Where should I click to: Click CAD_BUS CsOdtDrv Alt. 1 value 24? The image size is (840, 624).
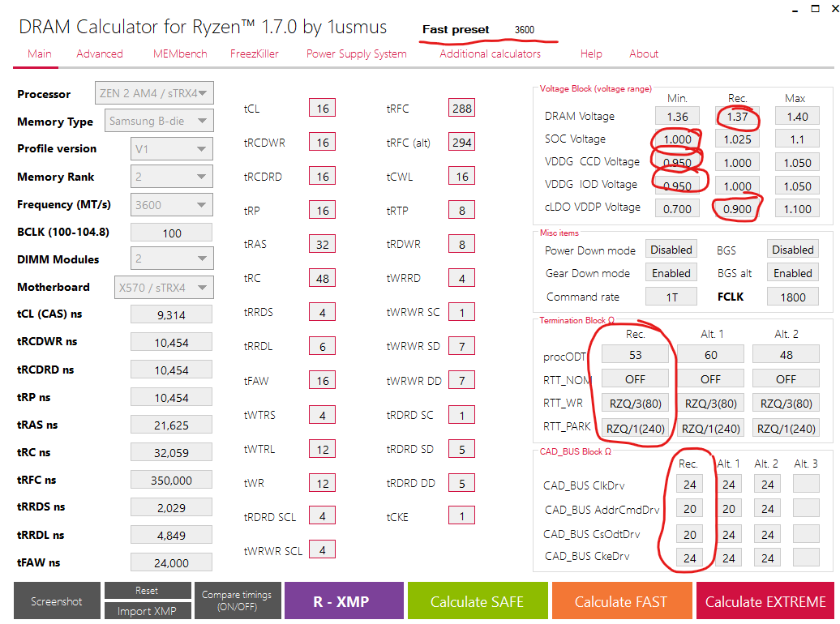[x=729, y=535]
